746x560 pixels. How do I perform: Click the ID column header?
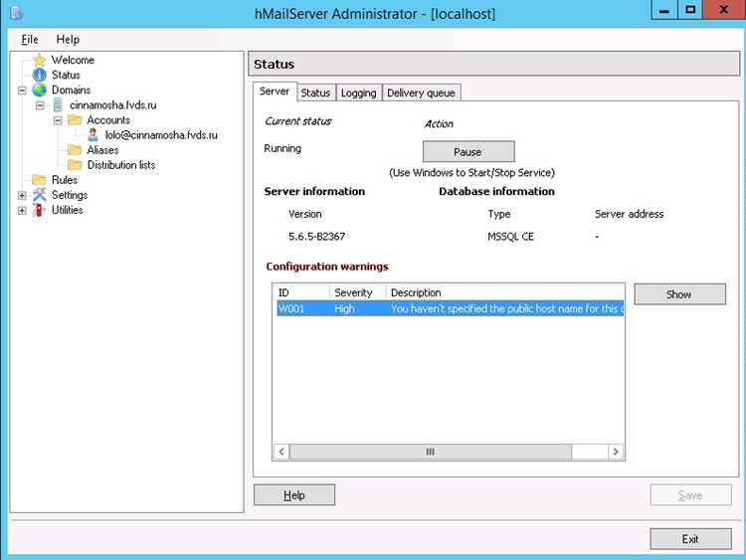coord(301,292)
